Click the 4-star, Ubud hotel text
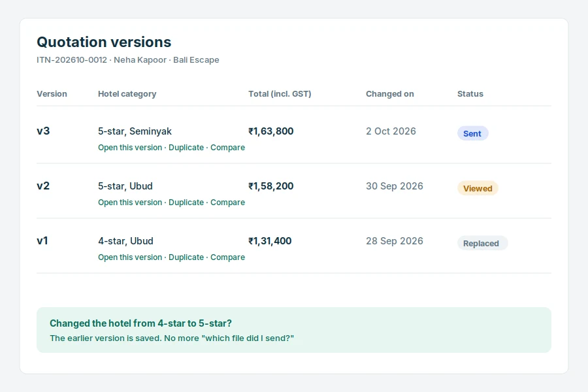The height and width of the screenshot is (392, 588). [x=125, y=241]
